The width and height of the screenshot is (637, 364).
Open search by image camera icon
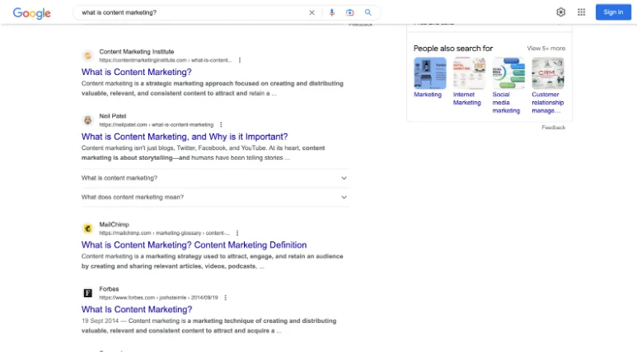pyautogui.click(x=349, y=12)
